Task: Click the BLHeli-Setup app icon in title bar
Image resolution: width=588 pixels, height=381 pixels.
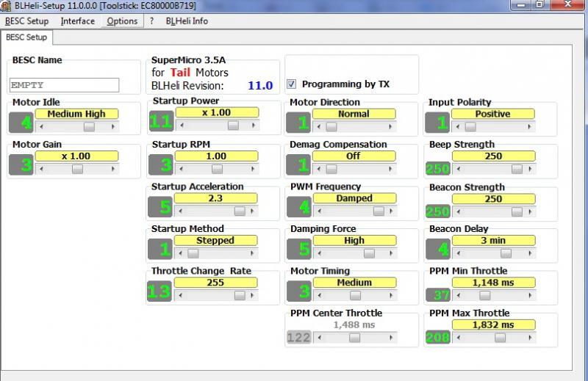Action: pos(7,6)
